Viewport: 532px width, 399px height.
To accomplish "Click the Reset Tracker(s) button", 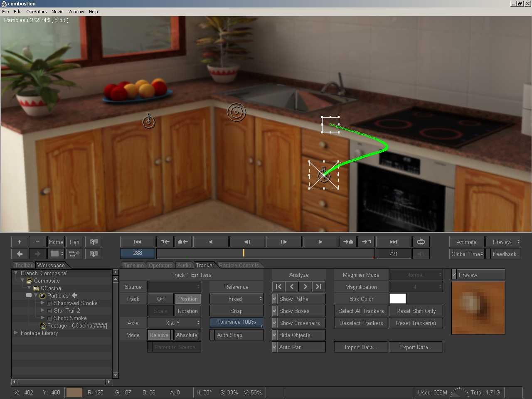I will [x=416, y=323].
